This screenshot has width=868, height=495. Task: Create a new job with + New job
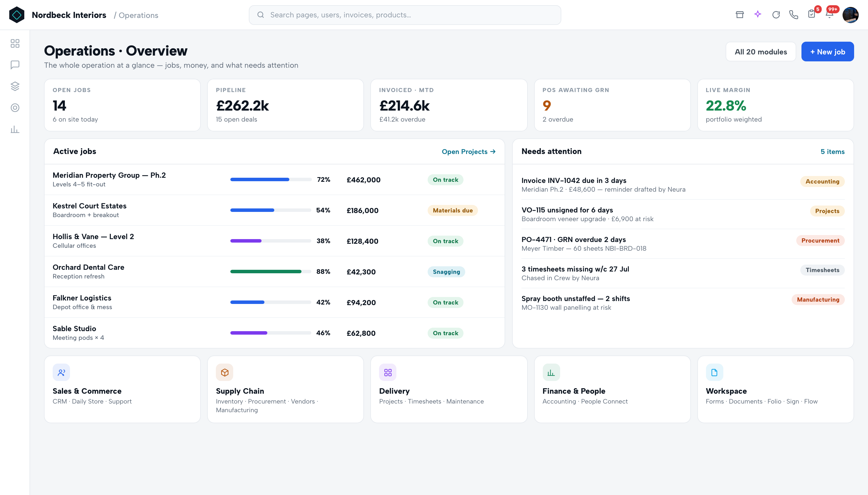pos(827,52)
